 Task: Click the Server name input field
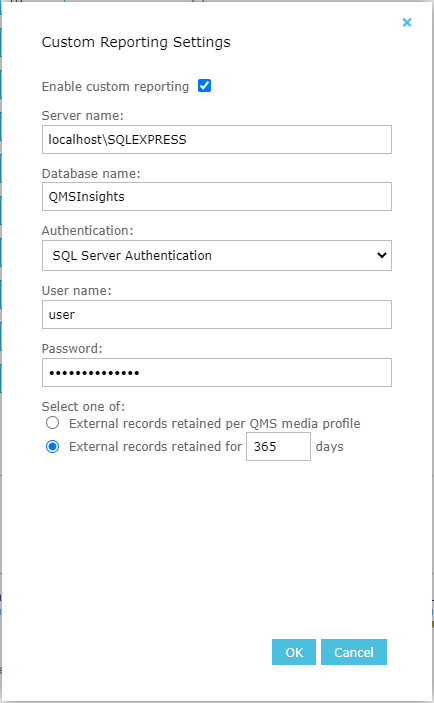217,139
